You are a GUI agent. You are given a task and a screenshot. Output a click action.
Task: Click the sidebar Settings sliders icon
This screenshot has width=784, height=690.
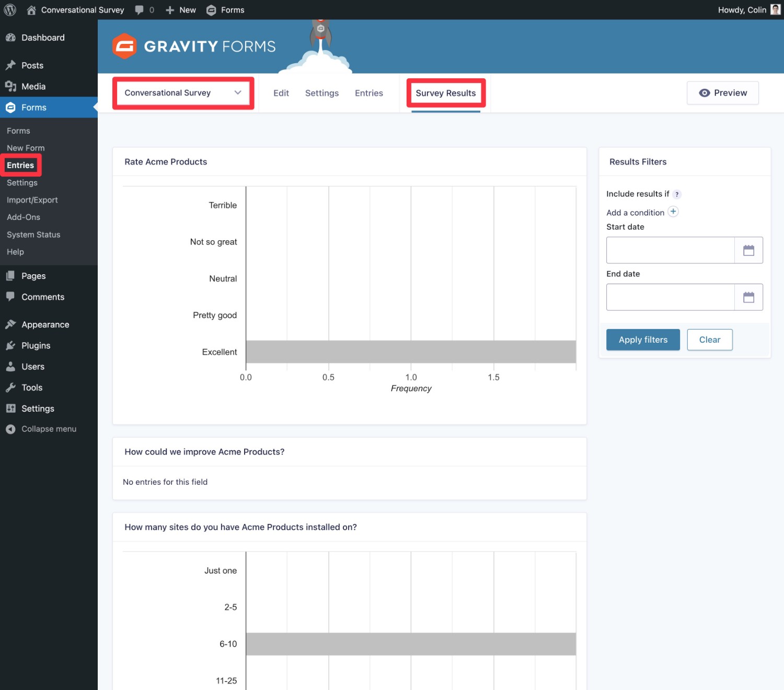point(10,408)
